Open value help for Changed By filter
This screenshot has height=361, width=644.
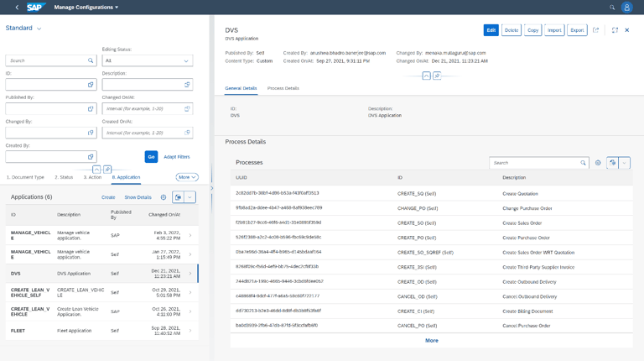91,133
